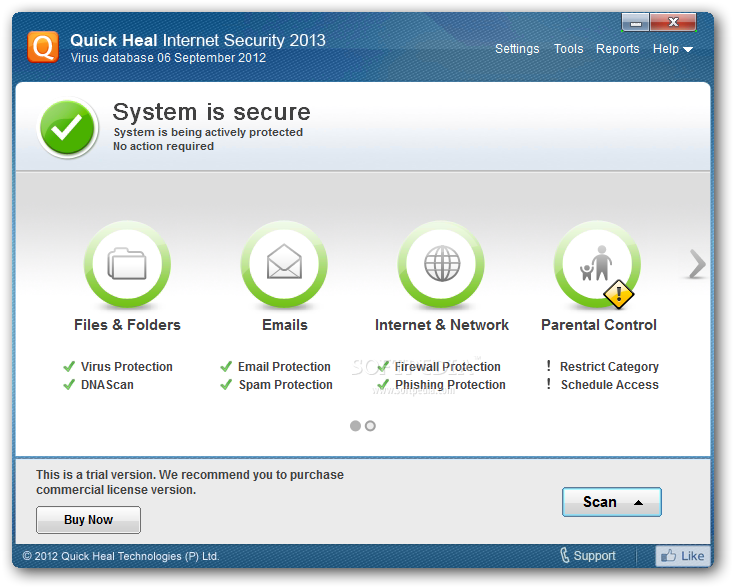The image size is (734, 588).
Task: Open the Files & Folders protection icon
Action: click(x=127, y=264)
